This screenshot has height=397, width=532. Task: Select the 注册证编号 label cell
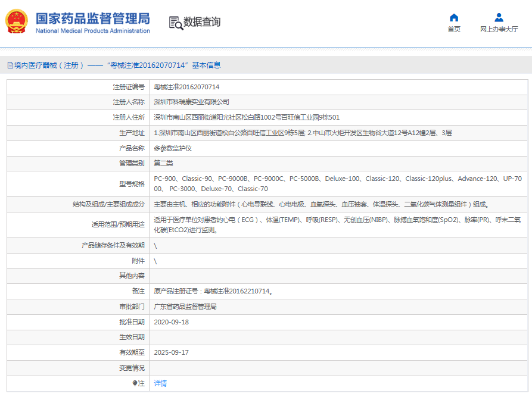[x=78, y=87]
